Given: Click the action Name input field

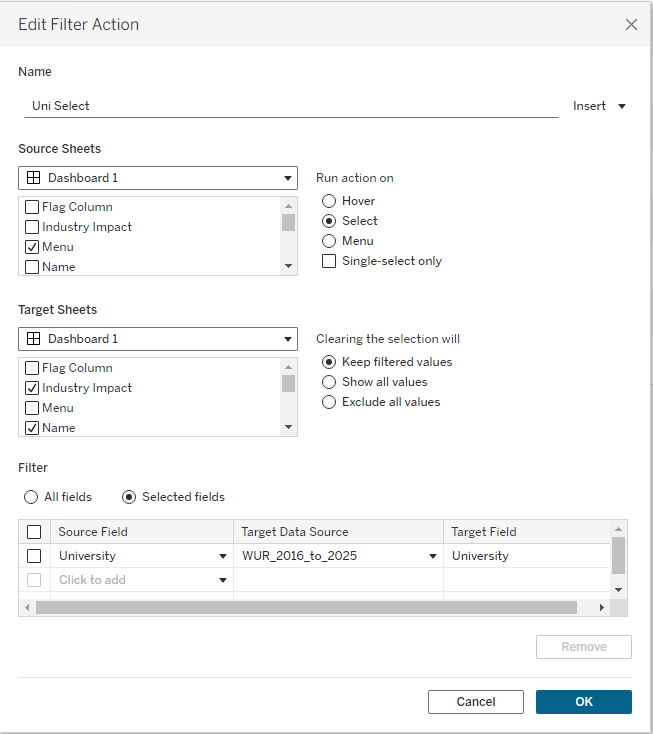Looking at the screenshot, I should coord(290,105).
